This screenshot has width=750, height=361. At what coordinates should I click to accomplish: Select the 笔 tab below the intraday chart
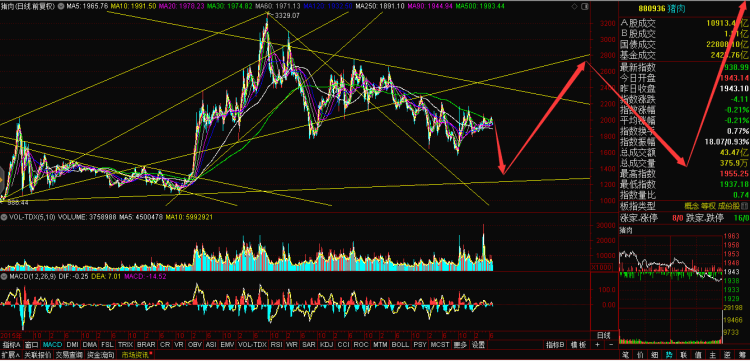tap(626, 355)
